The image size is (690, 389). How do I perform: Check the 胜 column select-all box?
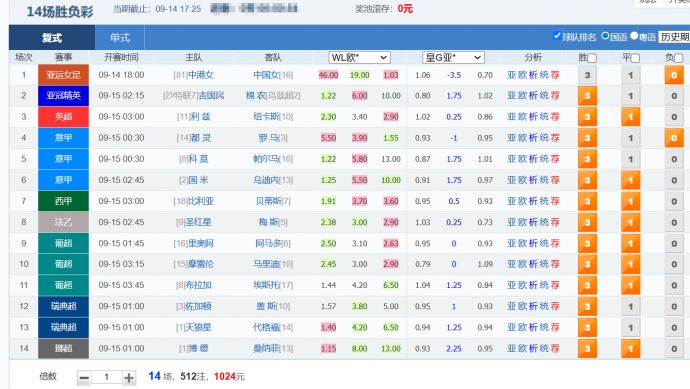(x=592, y=58)
